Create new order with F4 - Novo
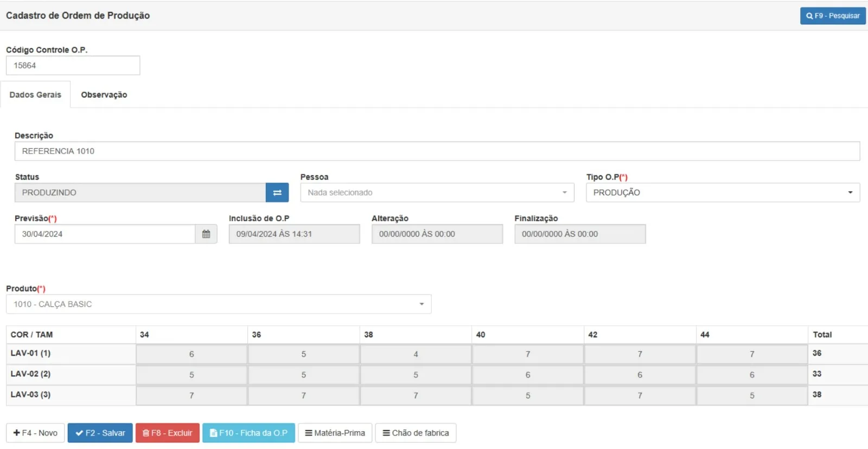The image size is (868, 449). [35, 433]
